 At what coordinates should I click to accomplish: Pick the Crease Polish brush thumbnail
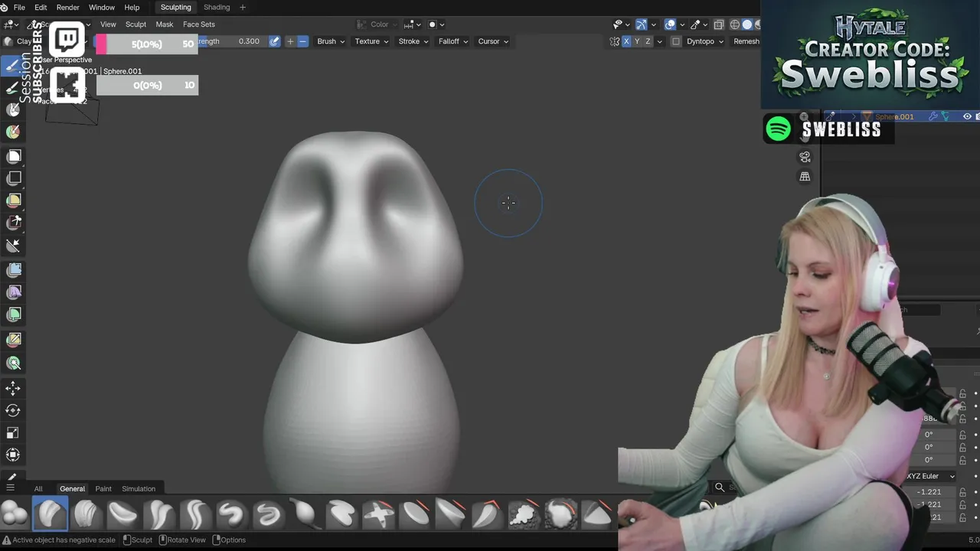[158, 514]
